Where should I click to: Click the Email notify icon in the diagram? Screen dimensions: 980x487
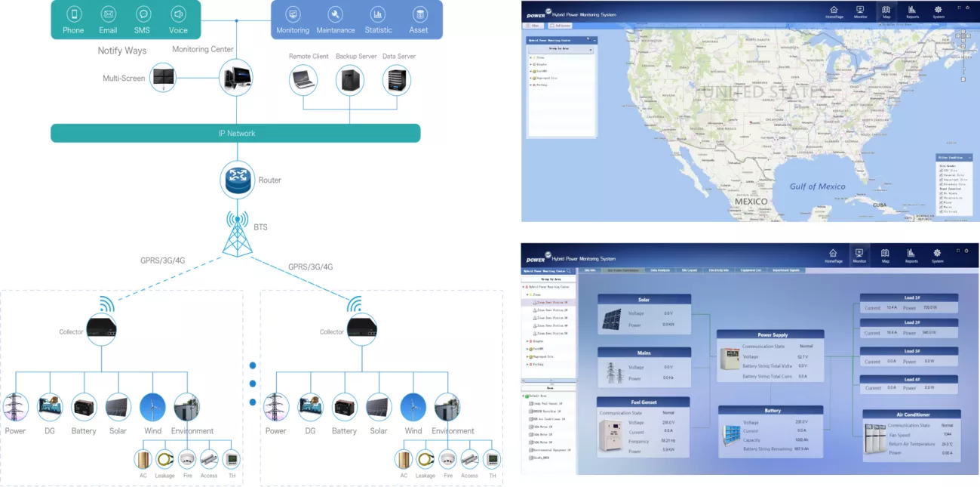pos(108,14)
